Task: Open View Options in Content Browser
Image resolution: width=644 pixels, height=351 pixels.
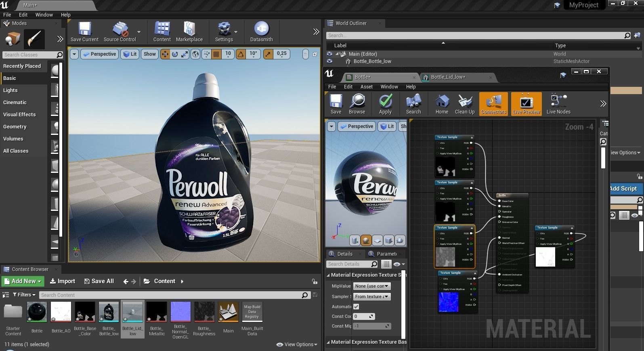Action: click(x=297, y=345)
